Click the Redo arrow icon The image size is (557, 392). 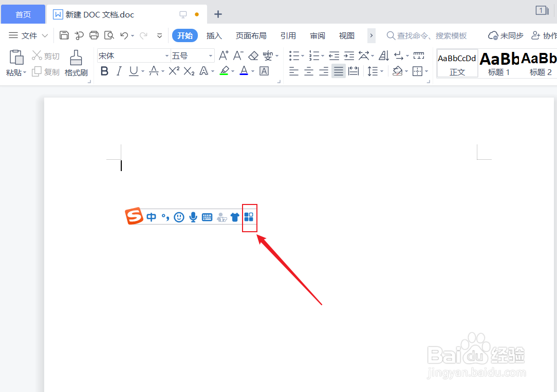(x=143, y=35)
